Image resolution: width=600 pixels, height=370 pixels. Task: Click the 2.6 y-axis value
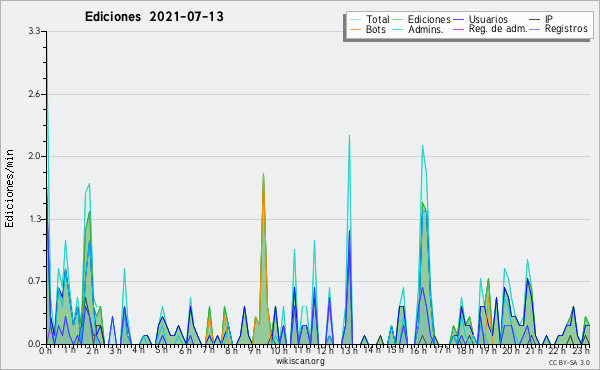pyautogui.click(x=34, y=94)
